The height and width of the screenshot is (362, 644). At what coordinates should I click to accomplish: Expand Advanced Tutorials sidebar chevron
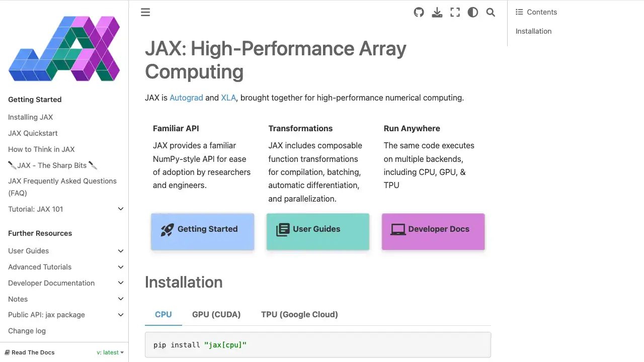121,267
